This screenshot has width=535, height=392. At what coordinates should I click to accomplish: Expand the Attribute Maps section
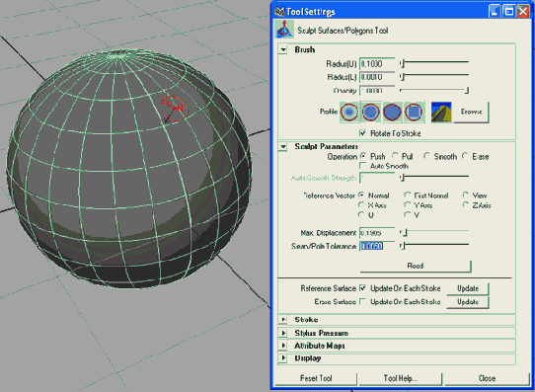click(283, 346)
